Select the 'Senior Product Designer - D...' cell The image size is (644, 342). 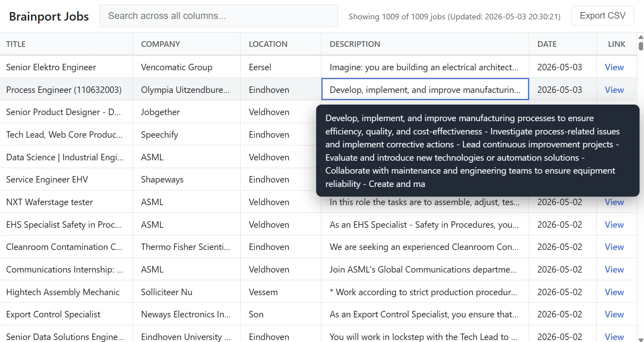point(66,112)
